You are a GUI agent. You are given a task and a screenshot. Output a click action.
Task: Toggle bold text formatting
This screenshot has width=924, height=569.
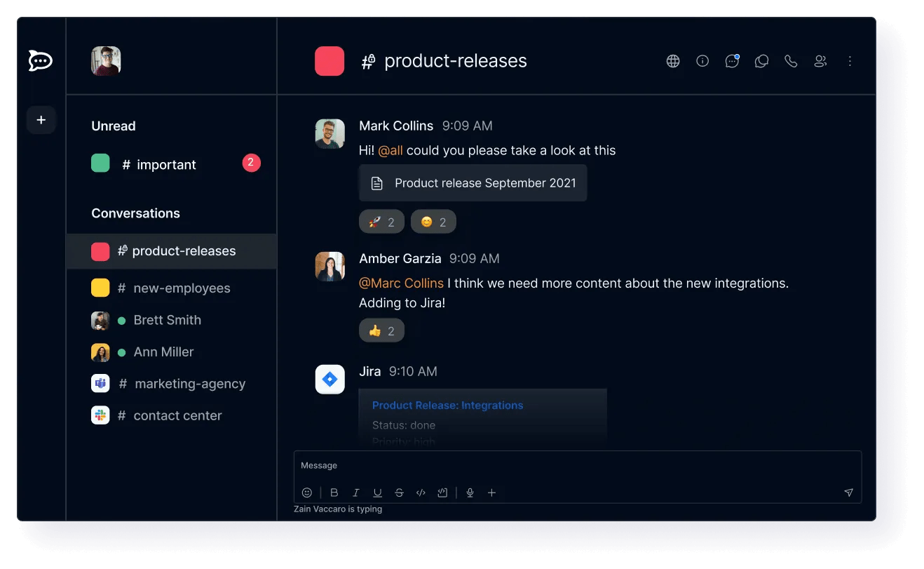[x=334, y=493]
